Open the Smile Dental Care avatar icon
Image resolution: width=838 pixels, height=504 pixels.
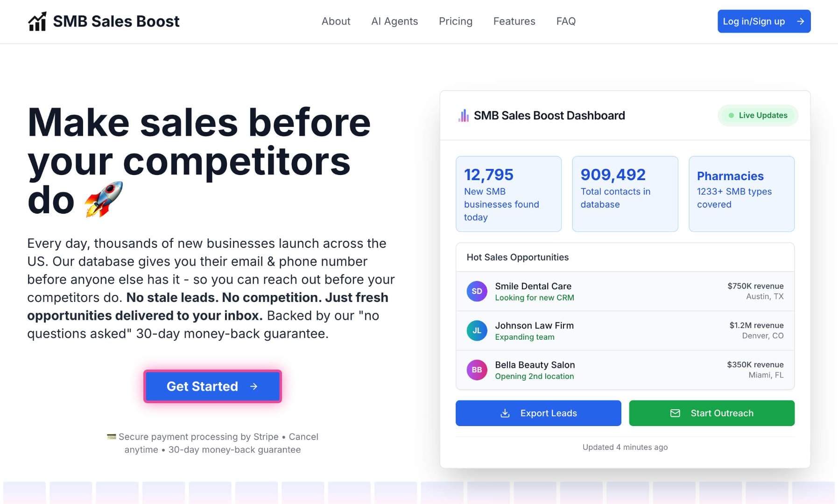click(477, 291)
